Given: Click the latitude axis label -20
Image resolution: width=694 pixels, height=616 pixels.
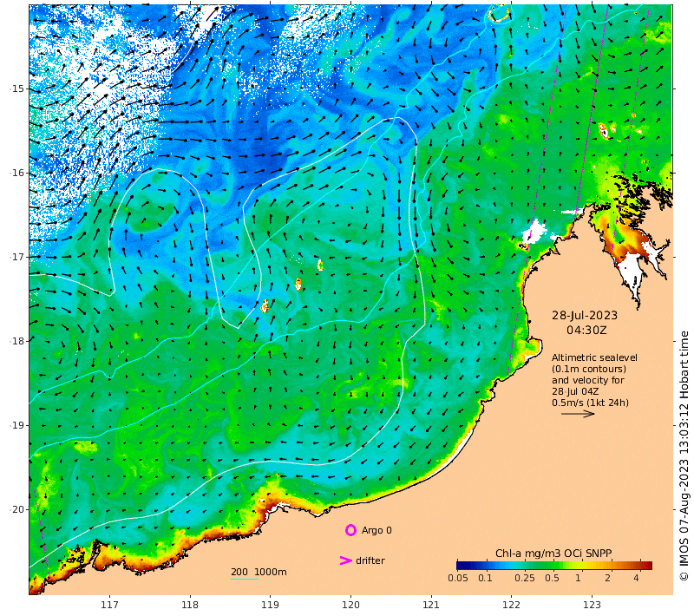Looking at the screenshot, I should click(x=16, y=509).
